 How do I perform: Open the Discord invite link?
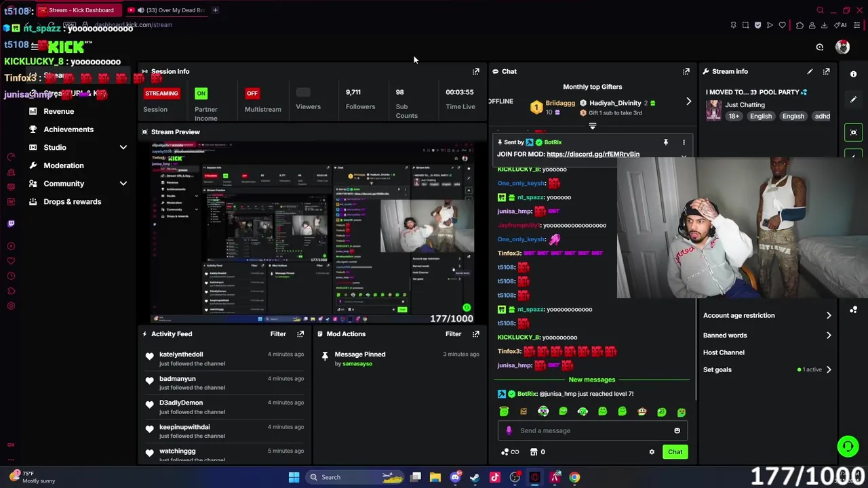(593, 155)
